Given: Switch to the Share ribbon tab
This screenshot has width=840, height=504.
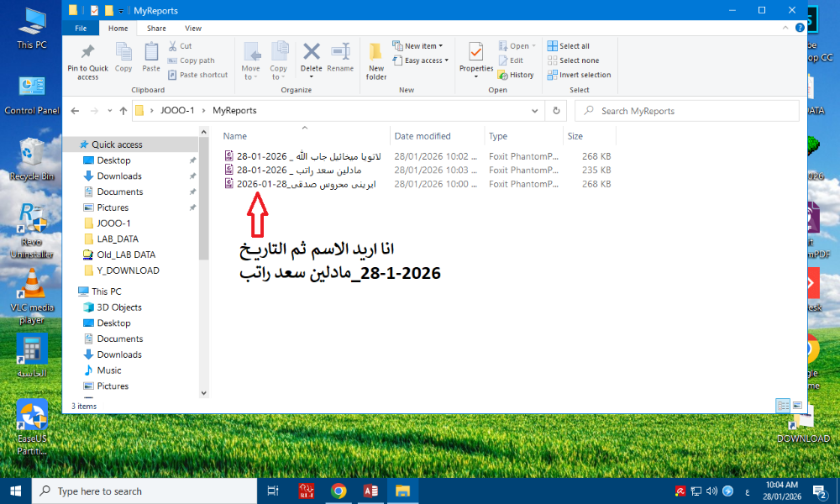Looking at the screenshot, I should (156, 28).
